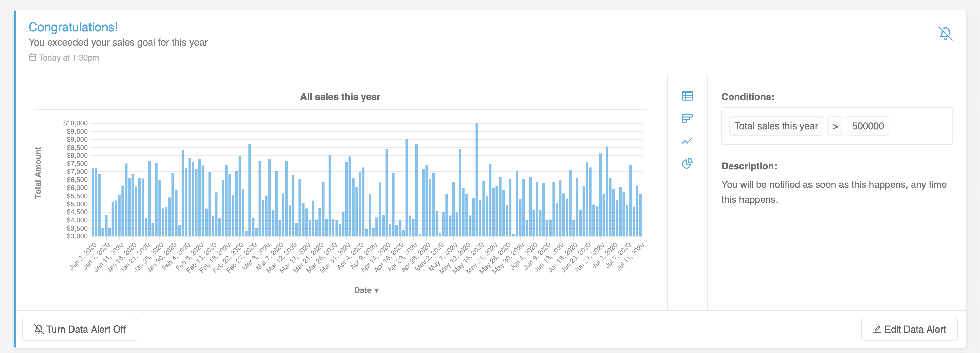The height and width of the screenshot is (353, 980).
Task: Click the 'Total sales this year' condition chip
Action: click(x=776, y=126)
